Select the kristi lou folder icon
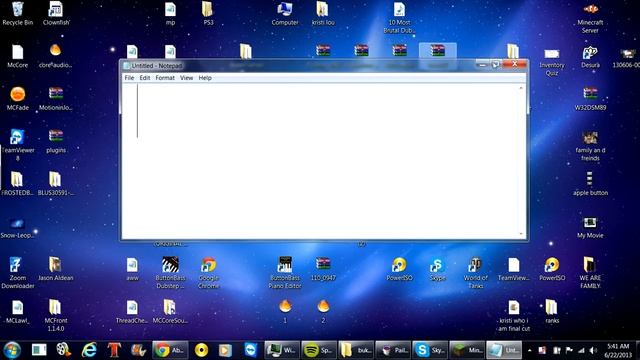 tap(323, 14)
